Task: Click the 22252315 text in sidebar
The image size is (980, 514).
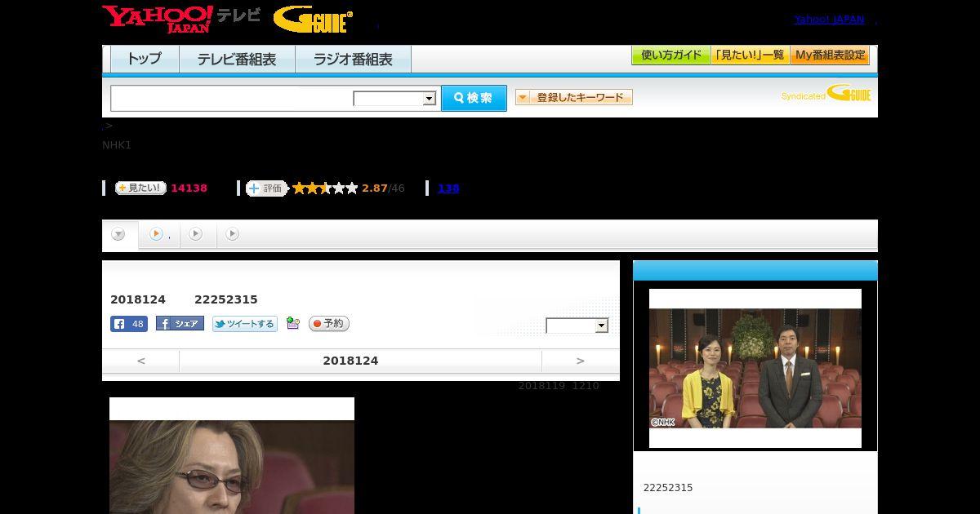Action: click(x=668, y=488)
